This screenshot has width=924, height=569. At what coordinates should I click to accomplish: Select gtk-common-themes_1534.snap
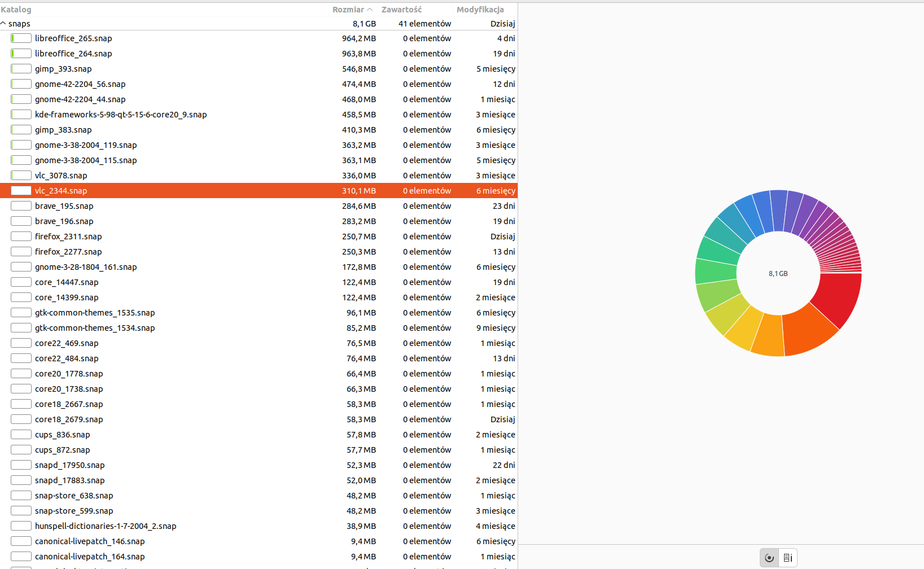pos(259,328)
